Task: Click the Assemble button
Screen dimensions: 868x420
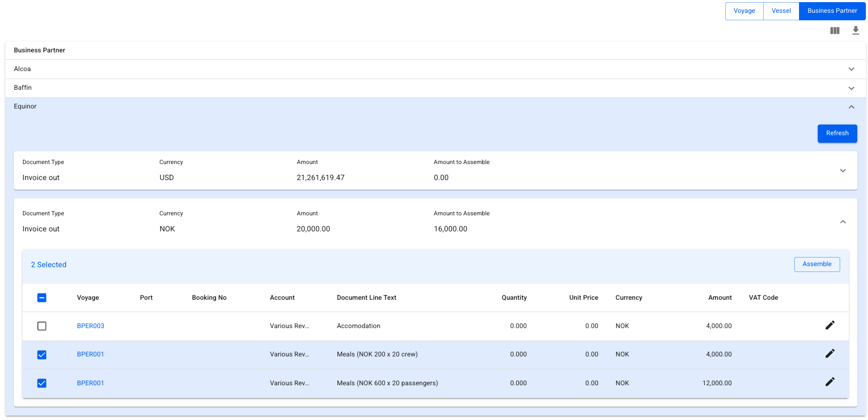Action: pyautogui.click(x=817, y=264)
